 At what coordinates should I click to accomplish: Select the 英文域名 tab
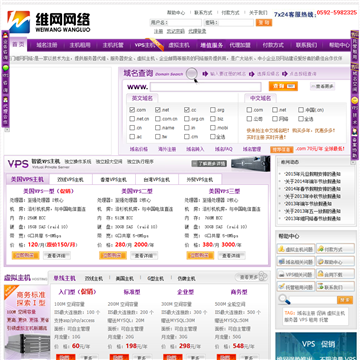pos(142,98)
